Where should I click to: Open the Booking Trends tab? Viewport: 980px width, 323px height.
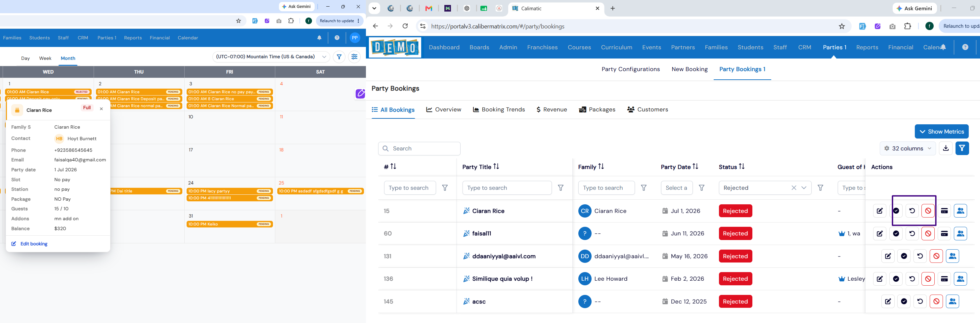point(499,109)
